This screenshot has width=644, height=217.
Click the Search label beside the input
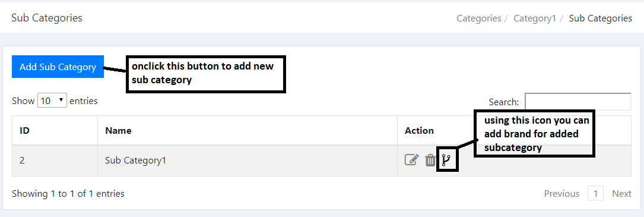tap(504, 102)
